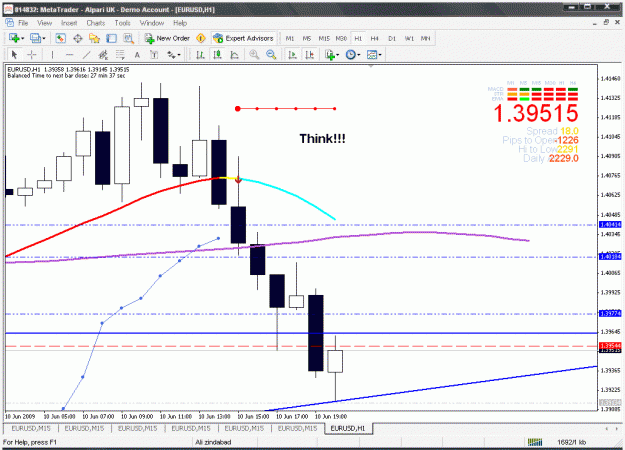Viewport: 625px width, 450px height.
Task: Zoom in on the chart
Action: click(x=254, y=55)
